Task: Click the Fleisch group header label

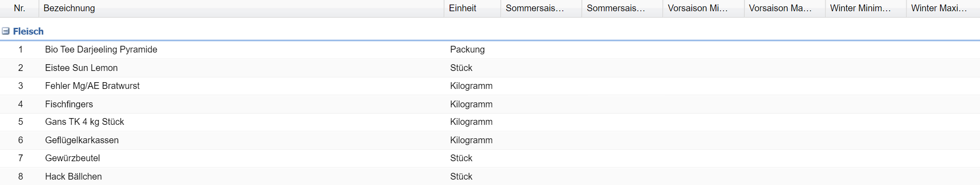Action: [x=28, y=31]
